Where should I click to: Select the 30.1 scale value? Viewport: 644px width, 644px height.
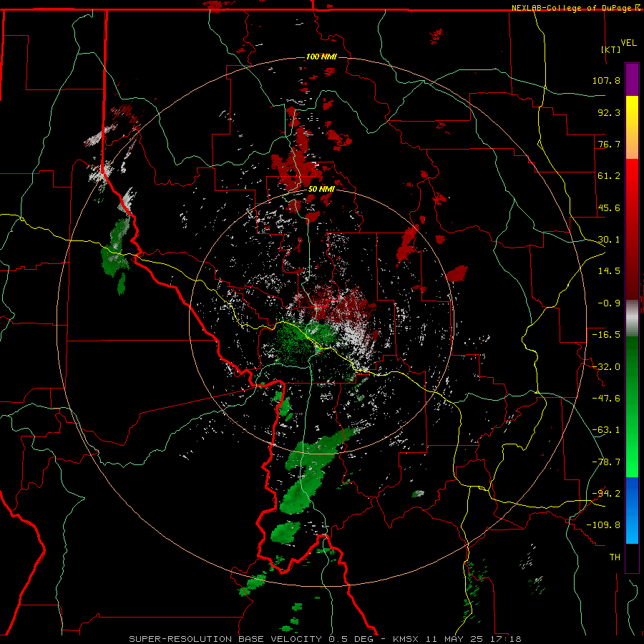609,240
